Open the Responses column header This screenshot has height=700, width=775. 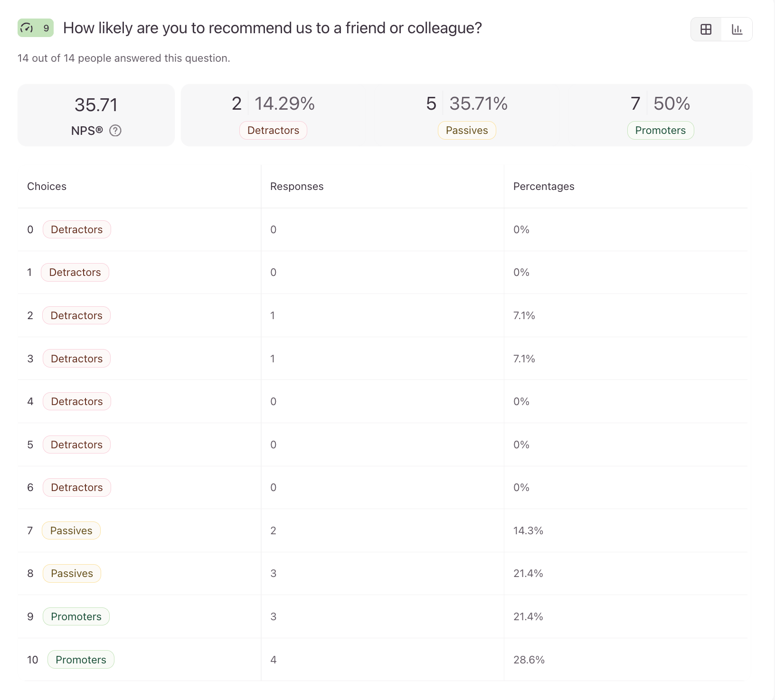click(297, 186)
